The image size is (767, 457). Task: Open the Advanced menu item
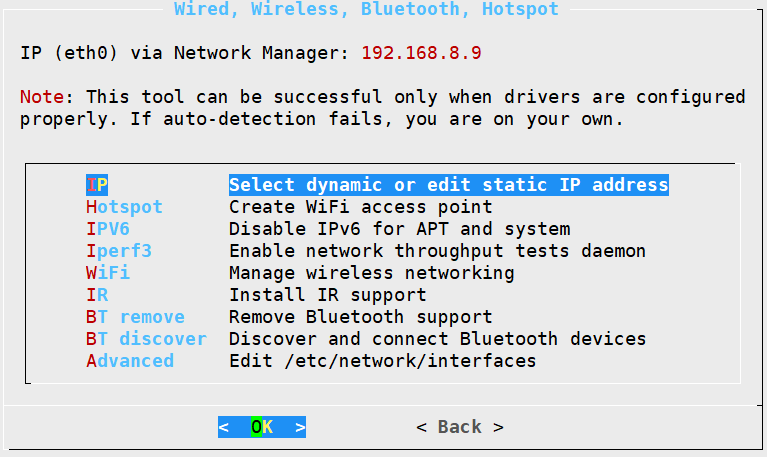[130, 361]
